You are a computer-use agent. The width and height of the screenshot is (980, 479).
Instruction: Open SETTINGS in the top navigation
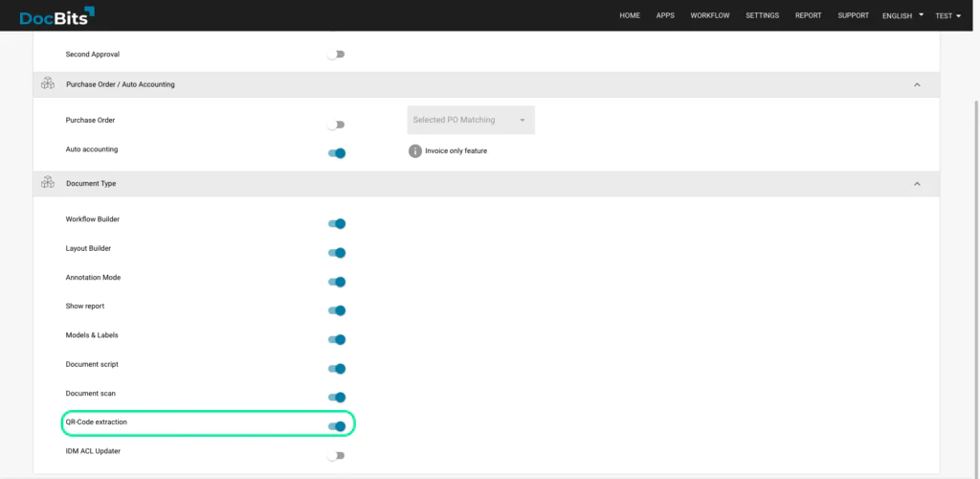click(x=762, y=15)
